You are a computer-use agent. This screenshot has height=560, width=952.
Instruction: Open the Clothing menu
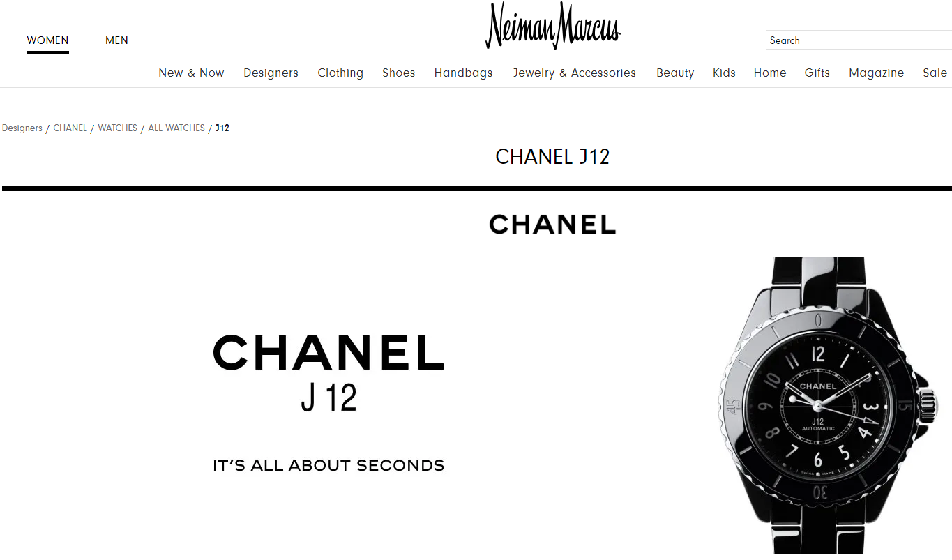coord(340,73)
